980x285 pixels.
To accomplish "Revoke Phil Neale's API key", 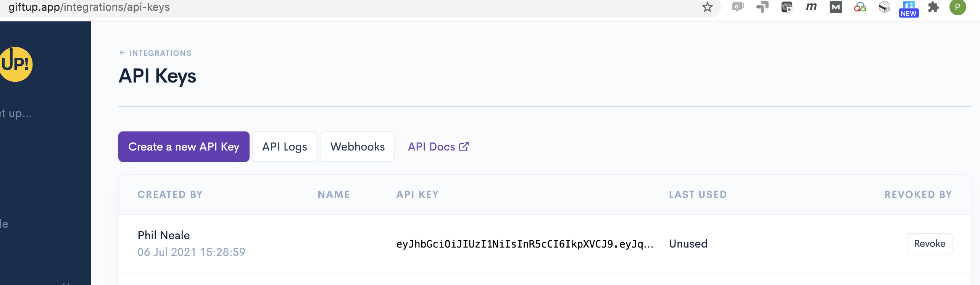I will pyautogui.click(x=929, y=244).
